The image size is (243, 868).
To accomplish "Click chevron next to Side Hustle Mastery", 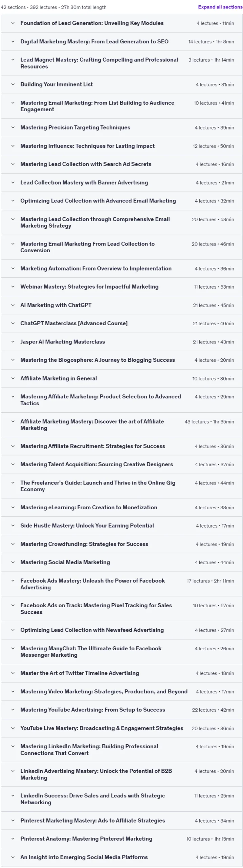I will coord(13,526).
